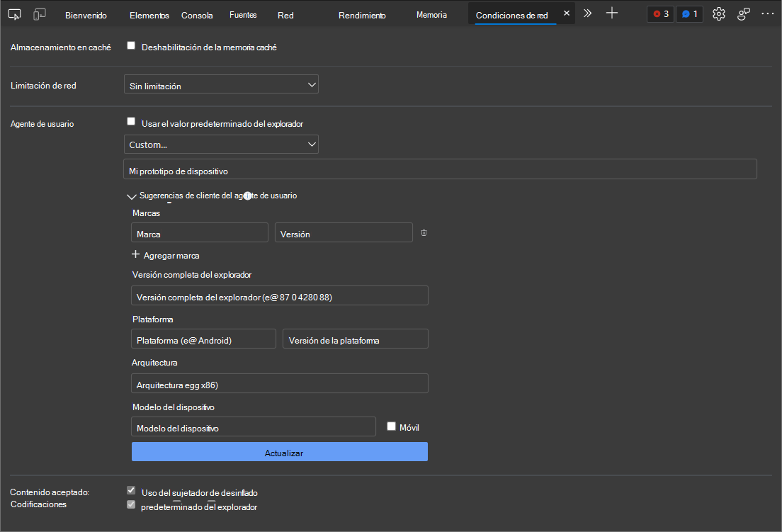
Task: Toggle the device emulation toolbar
Action: [x=39, y=13]
